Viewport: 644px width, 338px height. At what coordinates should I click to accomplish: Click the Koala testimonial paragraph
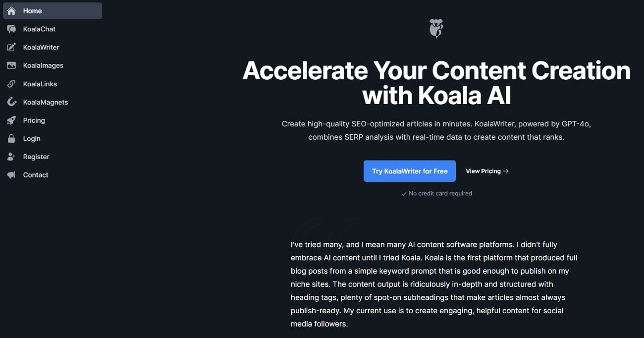coord(433,284)
